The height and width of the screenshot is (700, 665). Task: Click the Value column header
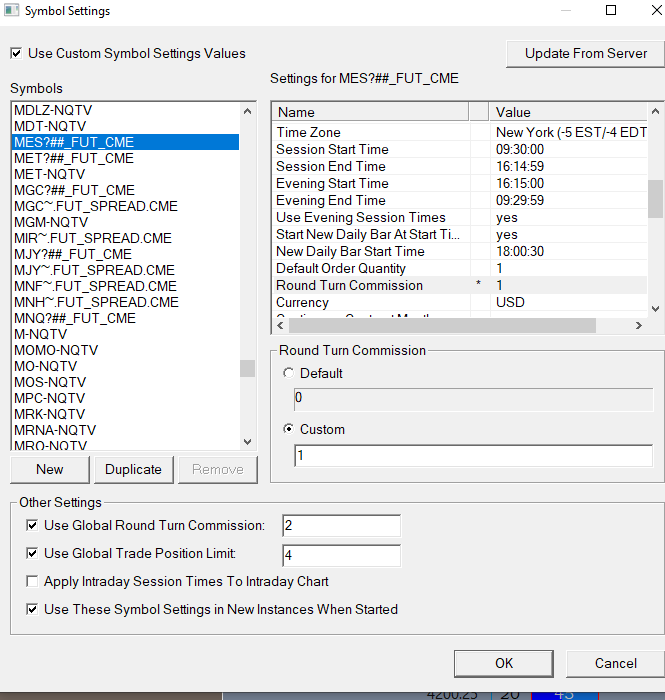568,112
